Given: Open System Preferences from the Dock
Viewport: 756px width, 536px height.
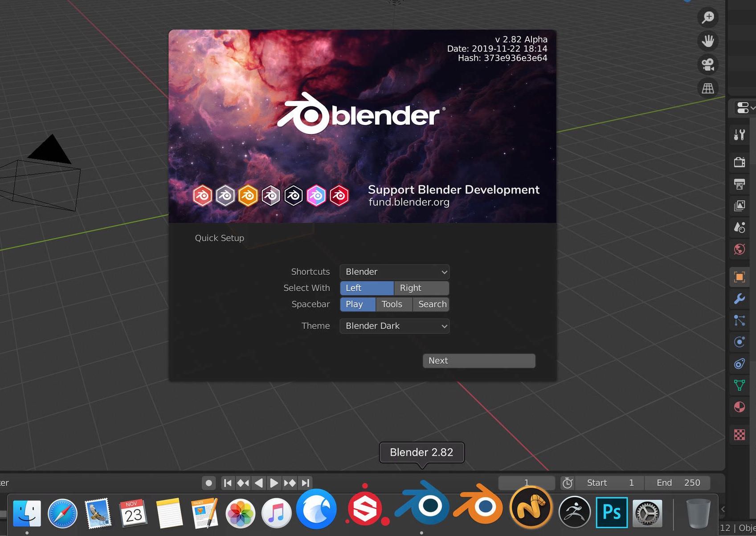Looking at the screenshot, I should tap(647, 513).
